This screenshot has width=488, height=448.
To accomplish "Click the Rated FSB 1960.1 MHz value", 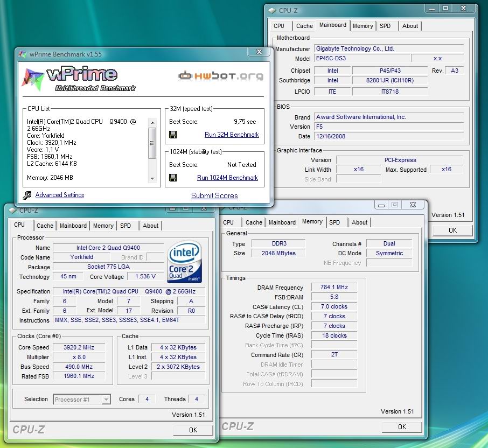I will click(79, 376).
